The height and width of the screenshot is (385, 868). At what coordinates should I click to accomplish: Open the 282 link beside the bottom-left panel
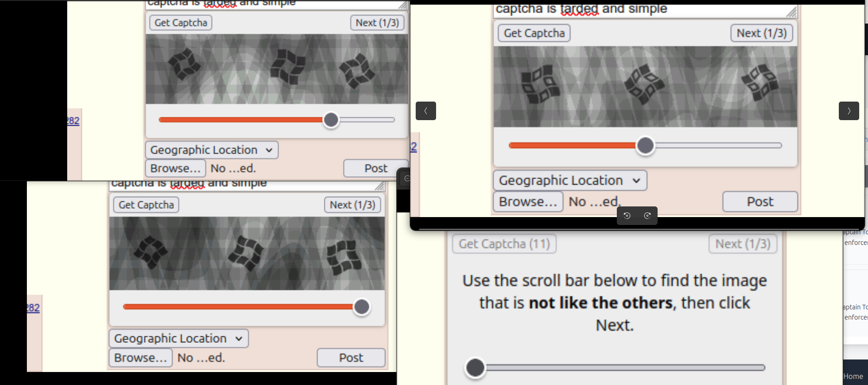[x=33, y=308]
